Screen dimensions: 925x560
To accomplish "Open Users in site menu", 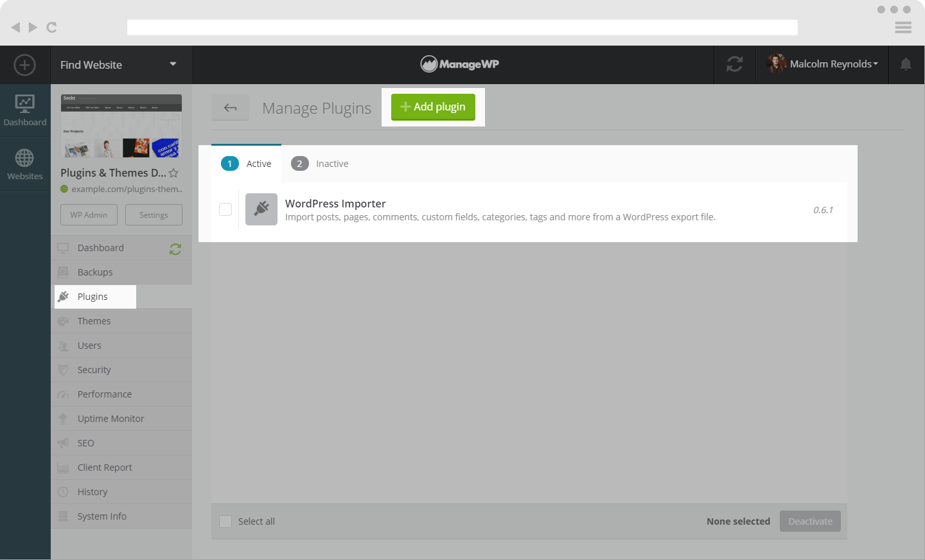I will (x=121, y=346).
